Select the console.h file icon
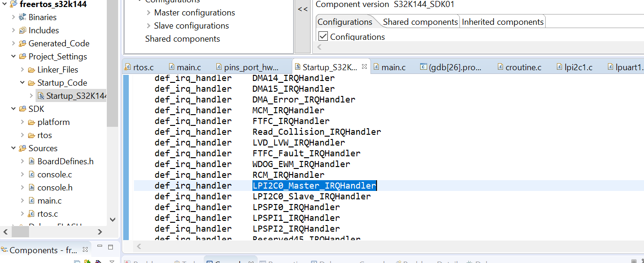This screenshot has height=263, width=644. (x=31, y=188)
